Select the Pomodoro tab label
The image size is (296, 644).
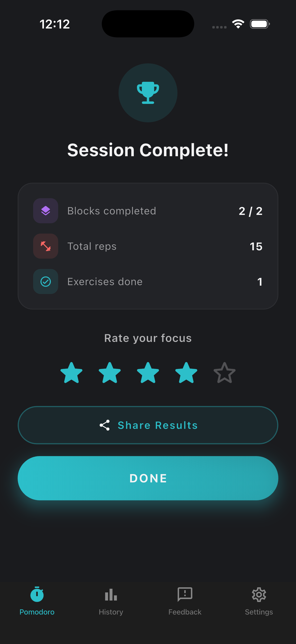coord(37,612)
